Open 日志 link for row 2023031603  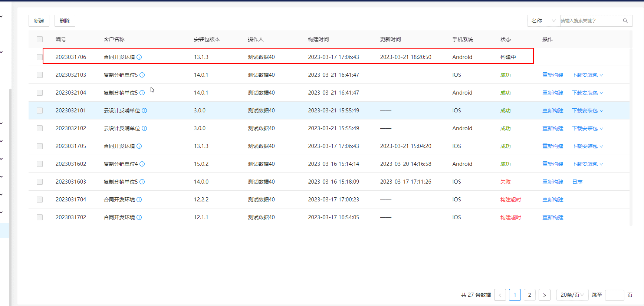pos(577,182)
